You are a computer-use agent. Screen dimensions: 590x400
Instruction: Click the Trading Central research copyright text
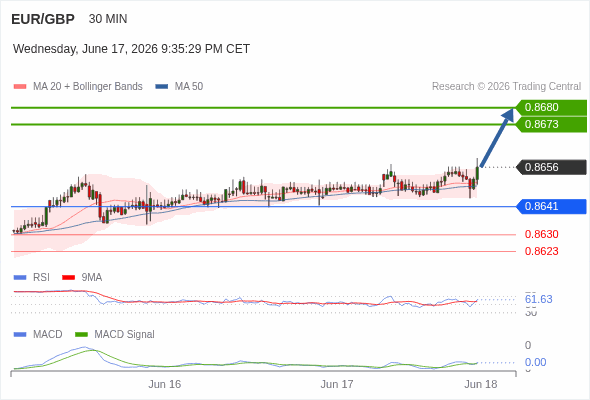click(506, 87)
